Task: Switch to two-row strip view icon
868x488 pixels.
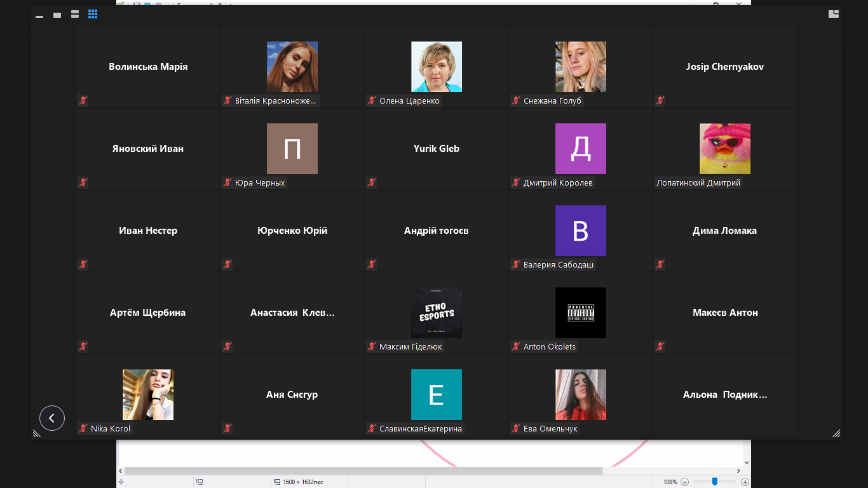Action: point(75,15)
